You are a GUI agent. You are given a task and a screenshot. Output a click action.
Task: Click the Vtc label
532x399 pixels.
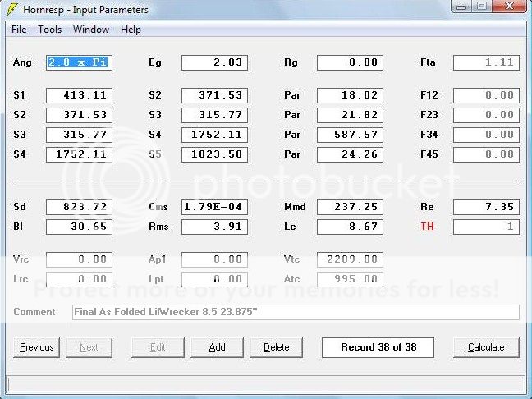coord(291,259)
